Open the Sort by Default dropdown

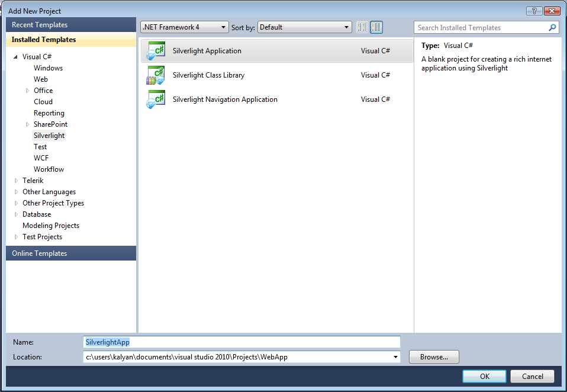click(x=304, y=27)
